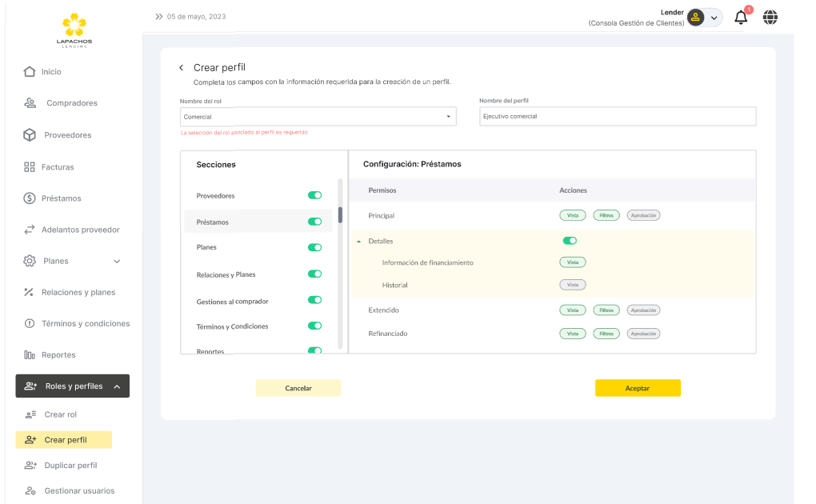Open Proveedores via the box icon
Image resolution: width=816 pixels, height=504 pixels.
click(x=30, y=135)
